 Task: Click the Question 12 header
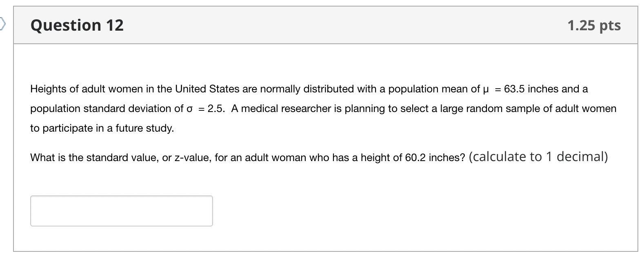77,25
